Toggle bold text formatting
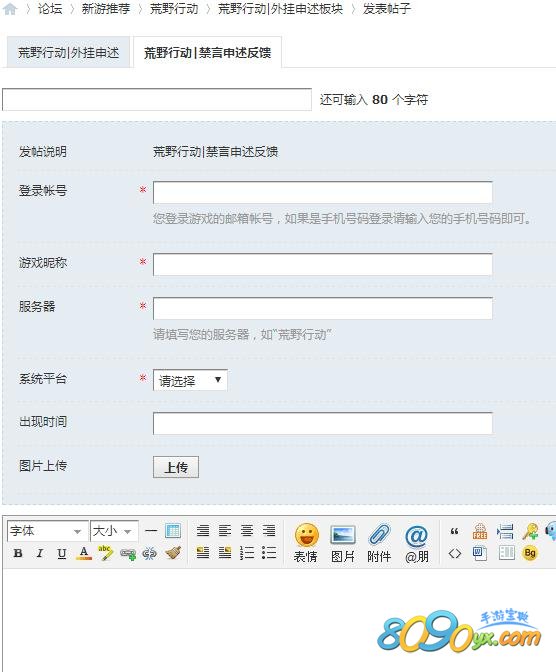Image resolution: width=556 pixels, height=672 pixels. (18, 553)
